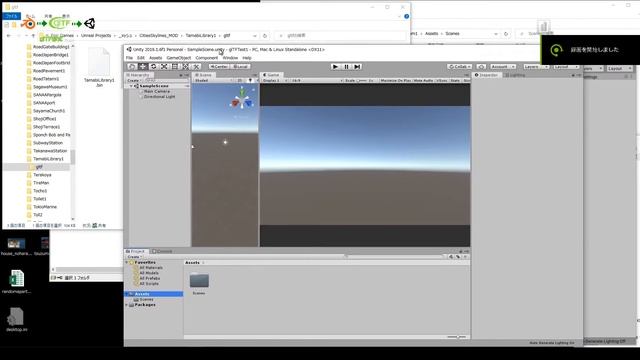Viewport: 640px width, 360px height.
Task: Click the Explorer address bar refresh icon
Action: (x=265, y=36)
